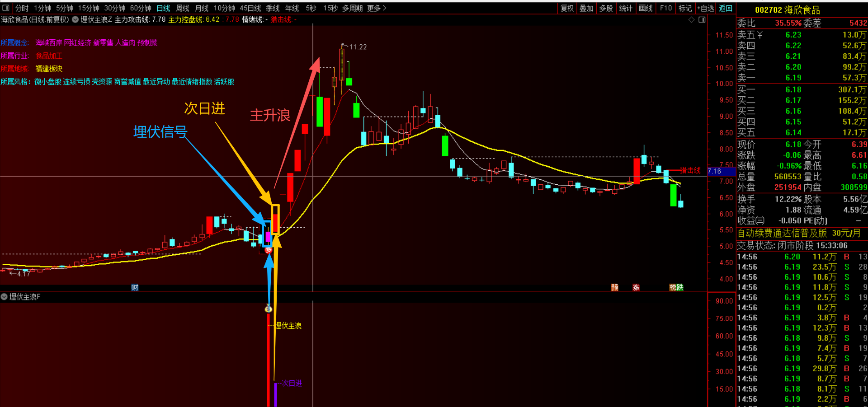This screenshot has height=407, width=868.
Task: Click the 壳资源 style tag
Action: pos(102,82)
